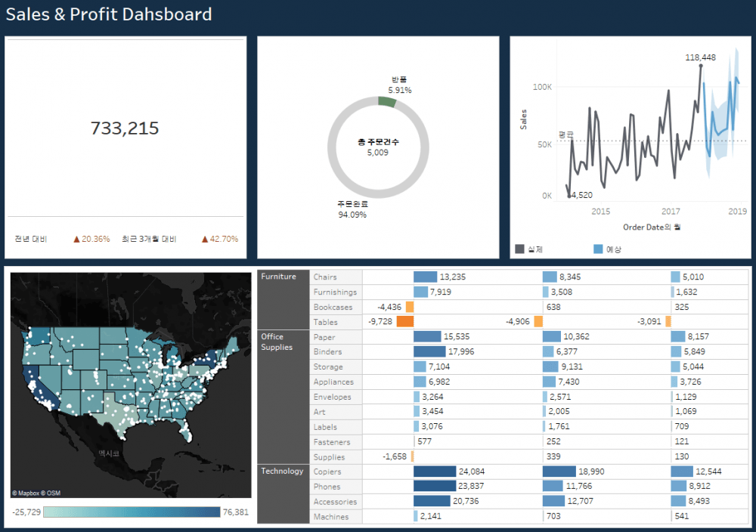Click the 4,520 lowest data point
Image resolution: width=756 pixels, height=532 pixels.
(569, 196)
